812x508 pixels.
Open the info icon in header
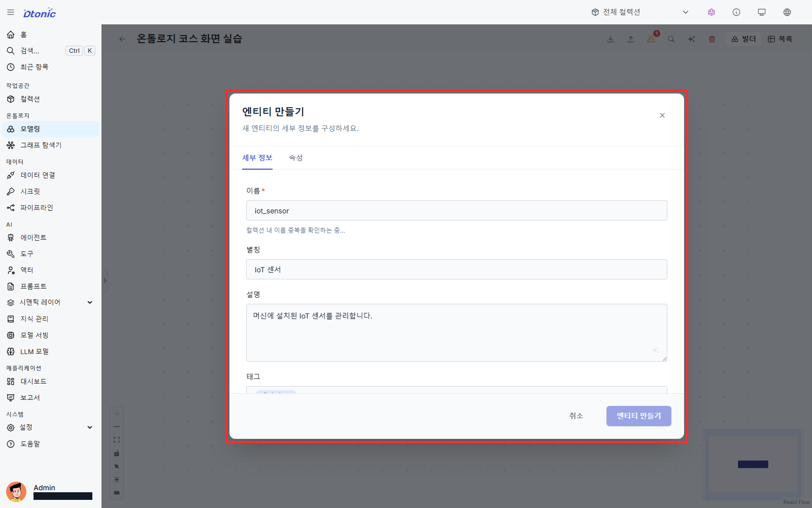coord(736,12)
